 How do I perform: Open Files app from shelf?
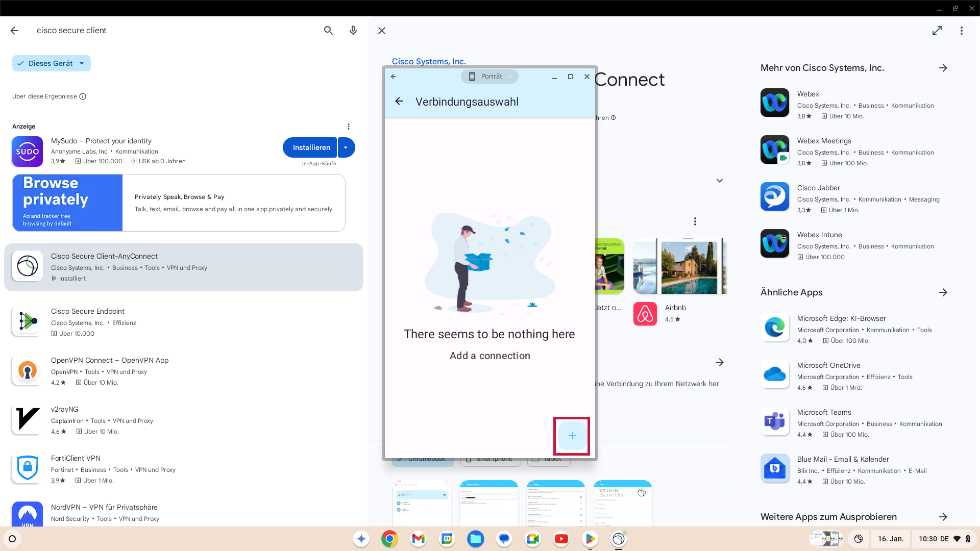click(x=475, y=539)
